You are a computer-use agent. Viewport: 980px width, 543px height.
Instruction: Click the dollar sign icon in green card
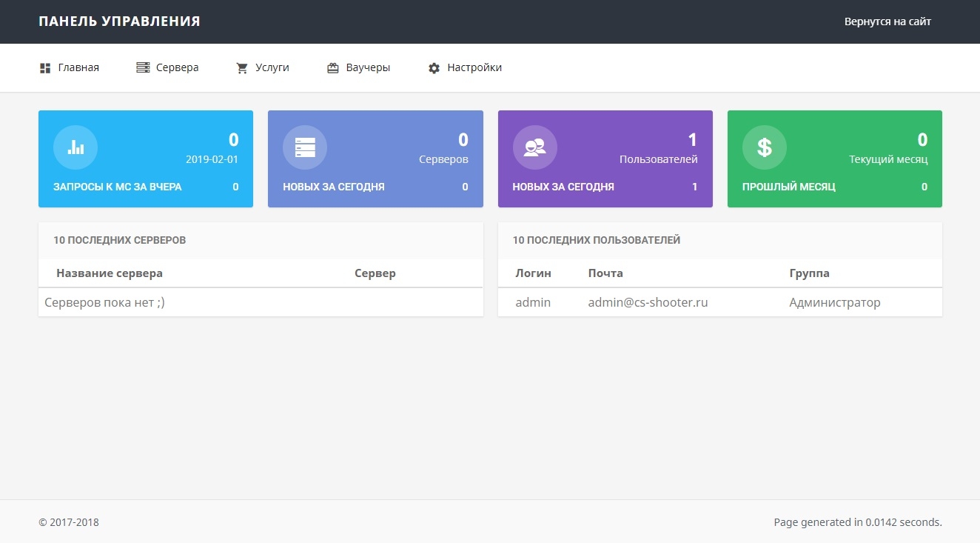click(764, 147)
